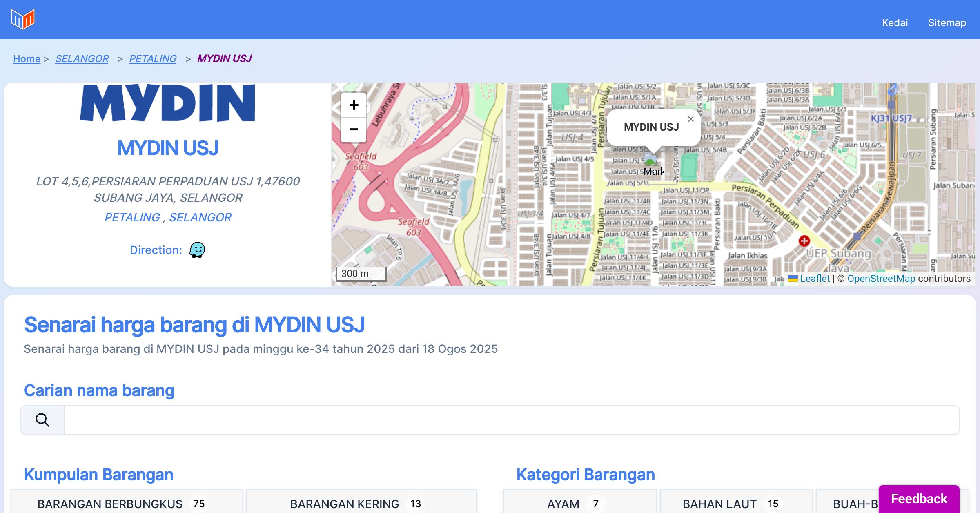Screen dimensions: 980x513
Task: Open SELANGOR breadcrumb link
Action: [82, 58]
